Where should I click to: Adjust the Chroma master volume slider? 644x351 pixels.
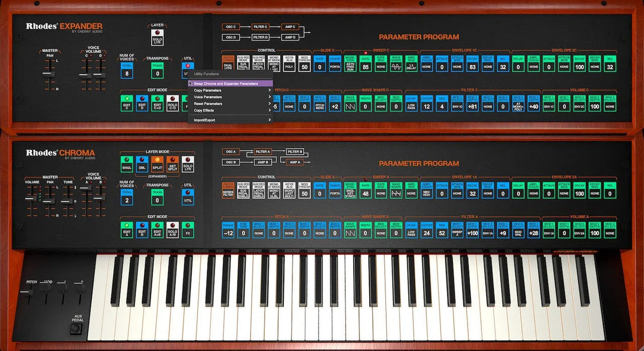point(30,200)
